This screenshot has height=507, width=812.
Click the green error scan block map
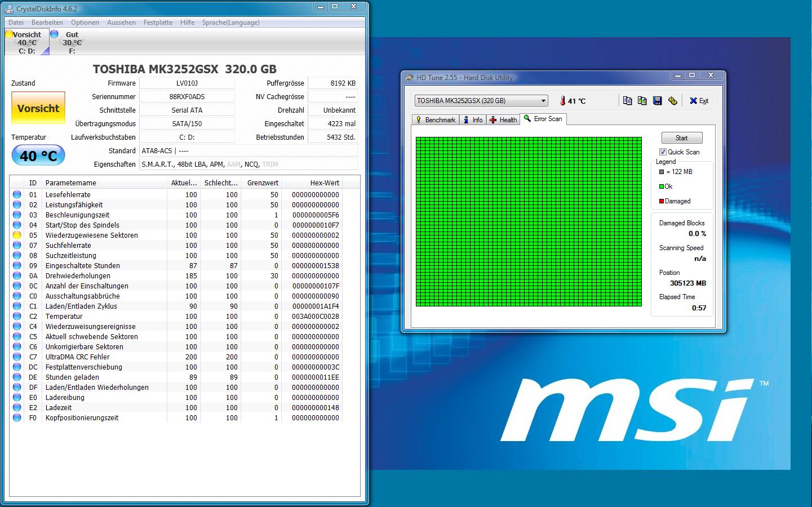click(x=529, y=221)
